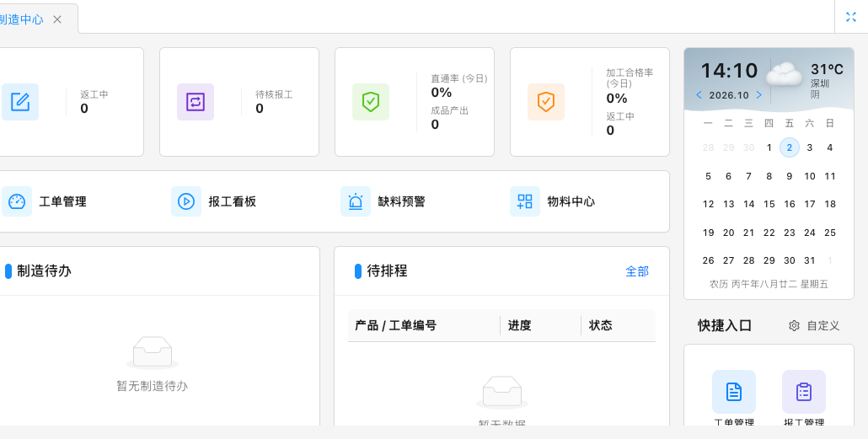This screenshot has width=868, height=439.
Task: Click the 状态 column header
Action: pyautogui.click(x=600, y=325)
